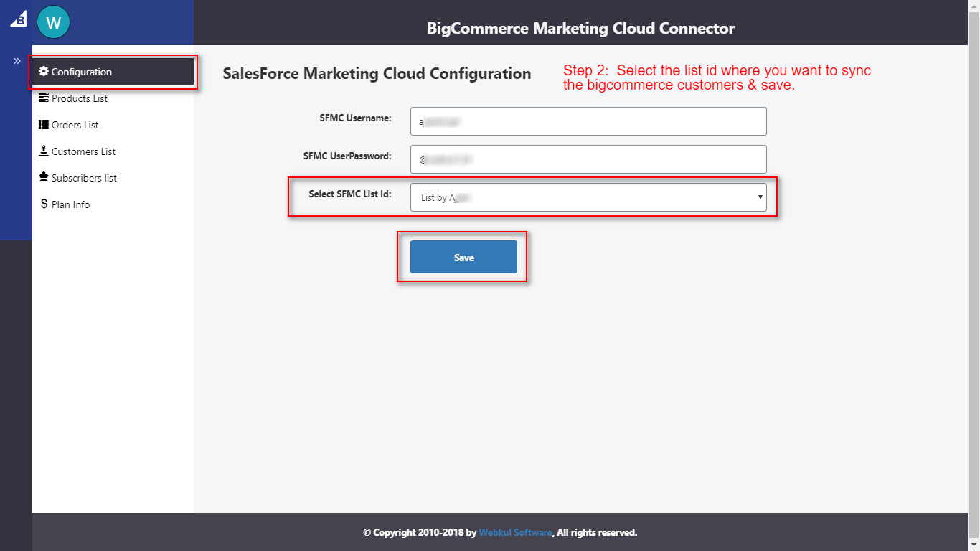980x551 pixels.
Task: Click the SFMC Username label
Action: coord(356,118)
